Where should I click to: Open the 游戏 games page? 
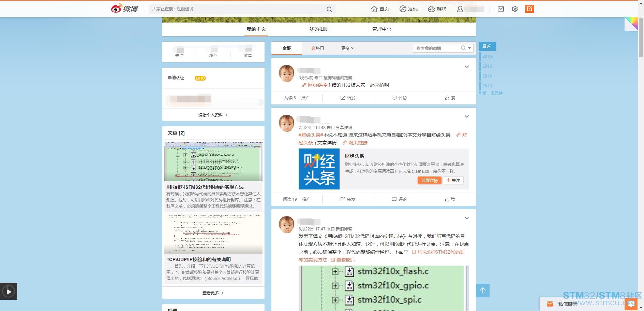click(x=437, y=9)
